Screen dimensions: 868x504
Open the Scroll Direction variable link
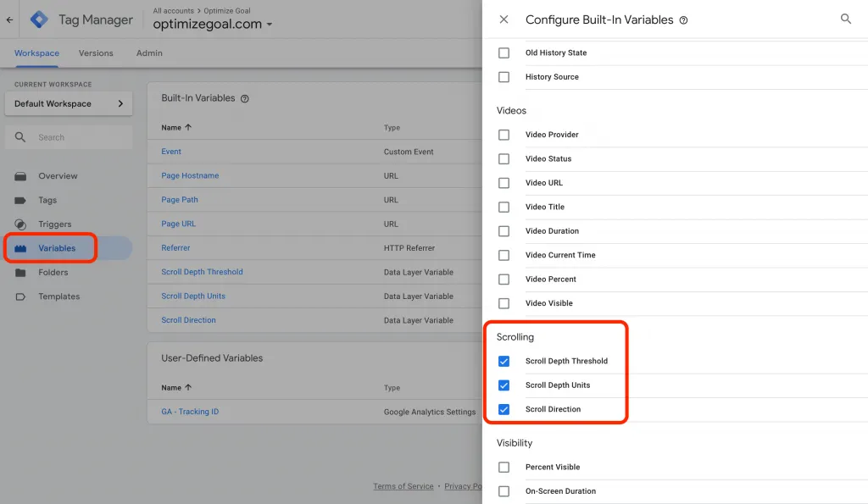[188, 320]
